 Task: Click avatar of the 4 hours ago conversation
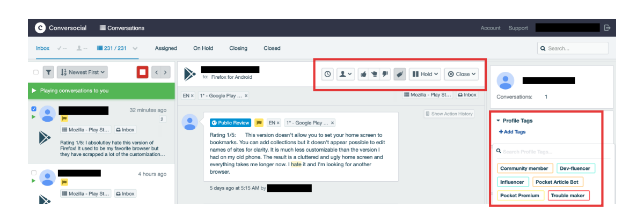pos(48,177)
